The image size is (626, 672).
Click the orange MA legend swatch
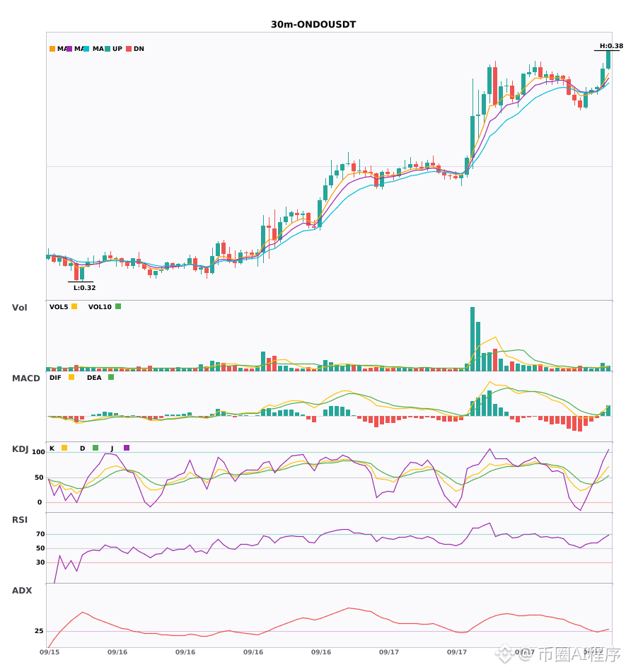(x=52, y=49)
